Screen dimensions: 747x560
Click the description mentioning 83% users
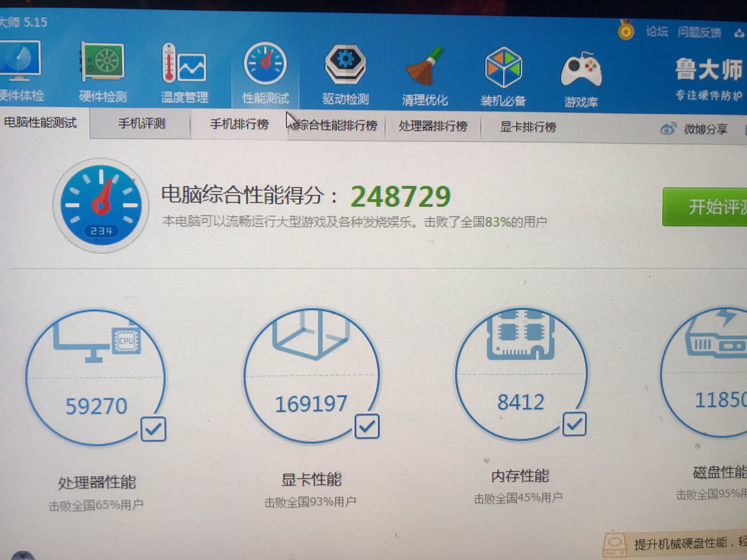[x=355, y=222]
